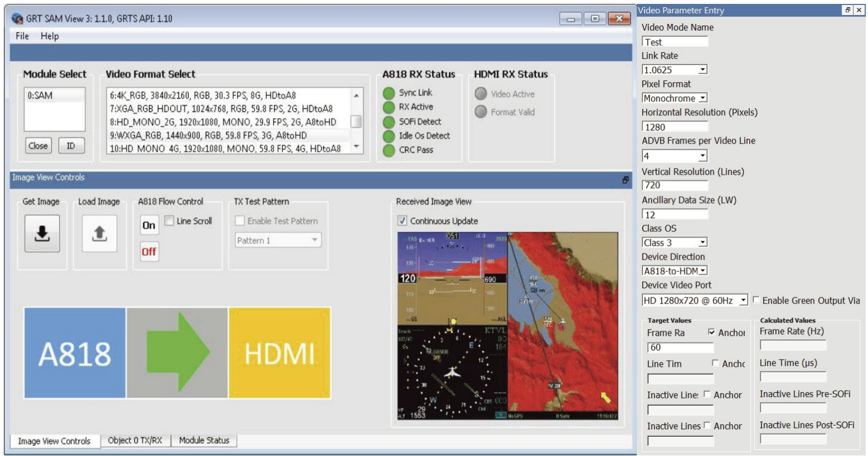Click the Close module button
868x456 pixels.
[x=38, y=146]
